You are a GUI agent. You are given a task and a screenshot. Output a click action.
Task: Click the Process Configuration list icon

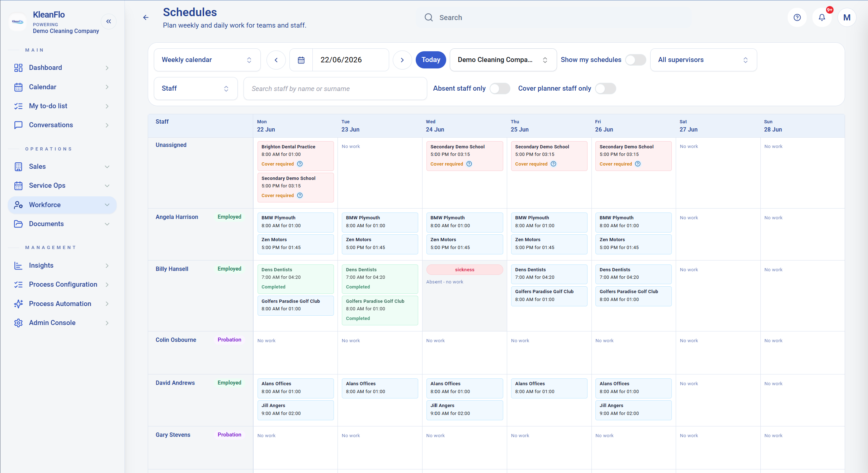pos(18,285)
